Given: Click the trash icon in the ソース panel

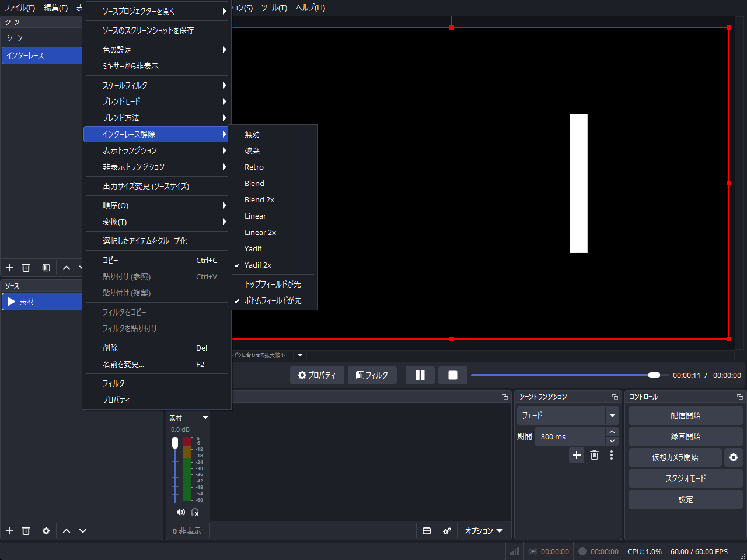Looking at the screenshot, I should click(x=26, y=531).
